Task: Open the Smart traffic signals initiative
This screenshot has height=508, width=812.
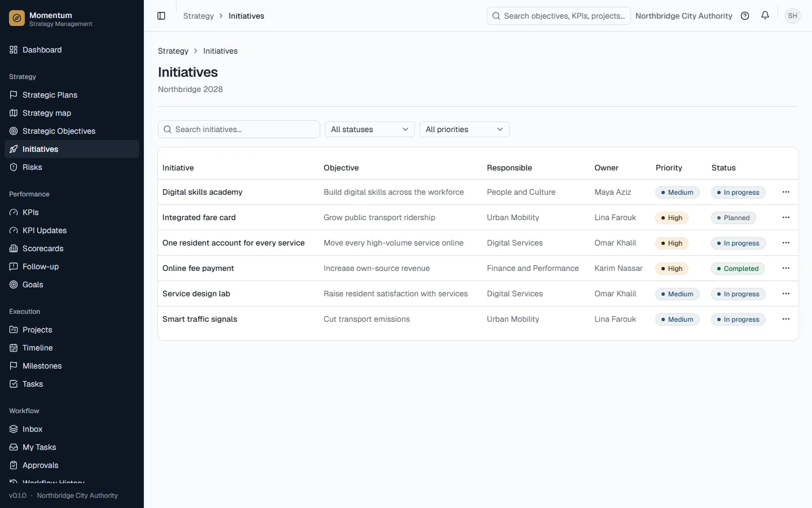Action: (200, 319)
